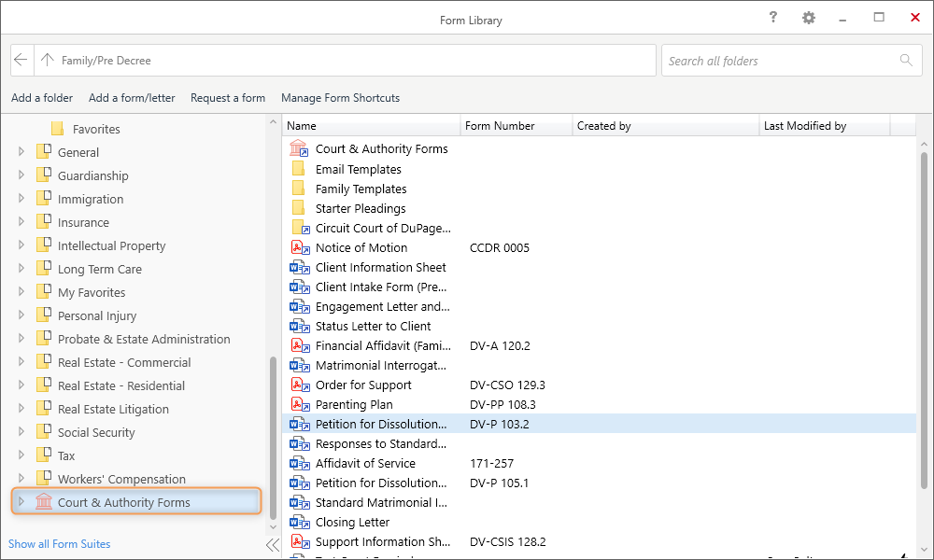Image resolution: width=934 pixels, height=560 pixels.
Task: Open Add a form/letter menu
Action: [x=132, y=98]
